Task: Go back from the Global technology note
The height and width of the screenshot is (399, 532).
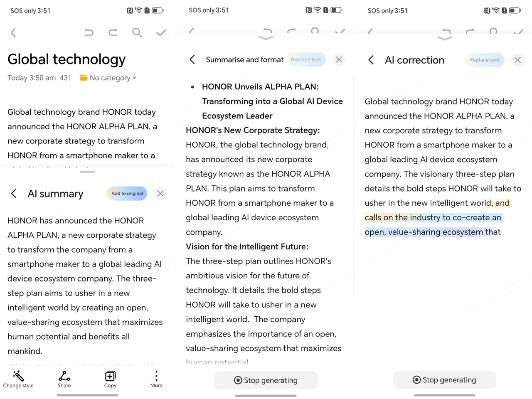Action: [13, 32]
